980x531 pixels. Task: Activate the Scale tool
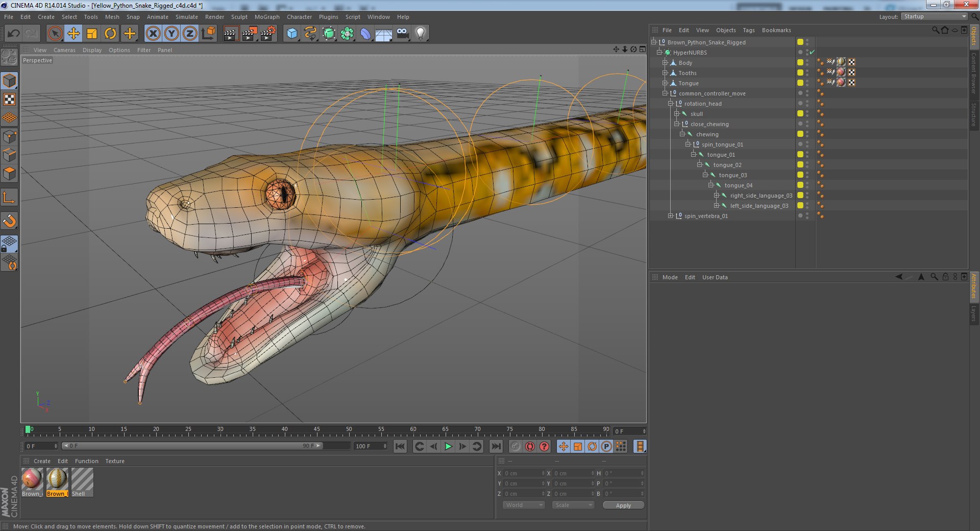point(92,34)
